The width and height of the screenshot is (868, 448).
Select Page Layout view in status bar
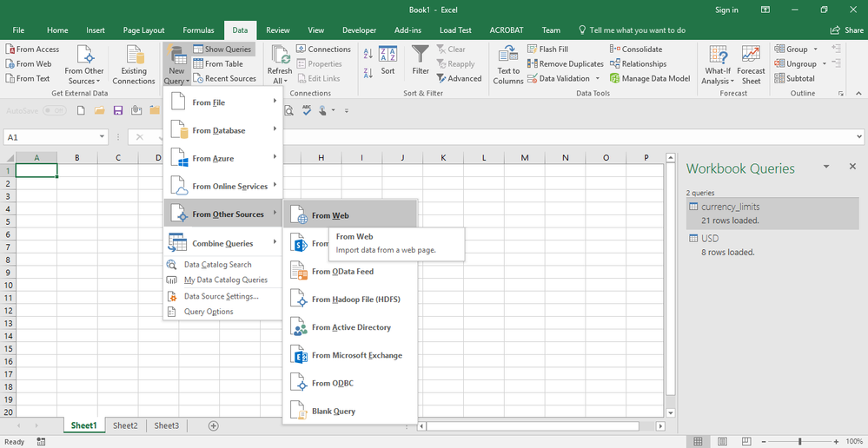tap(722, 441)
